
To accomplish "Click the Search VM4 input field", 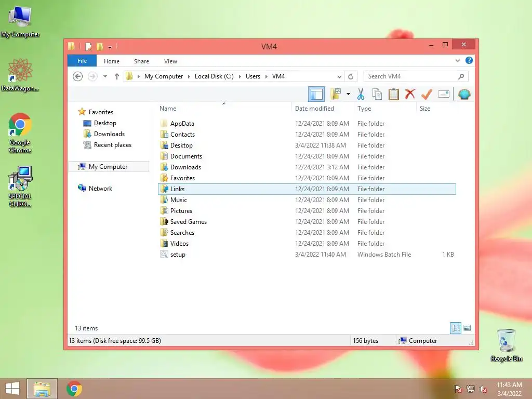I will tap(416, 76).
